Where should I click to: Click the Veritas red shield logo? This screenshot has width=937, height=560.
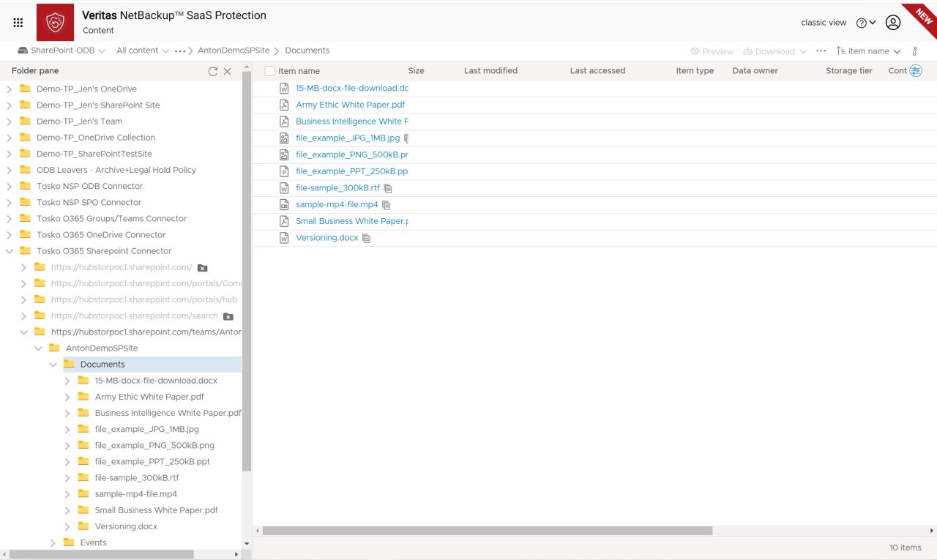click(55, 23)
